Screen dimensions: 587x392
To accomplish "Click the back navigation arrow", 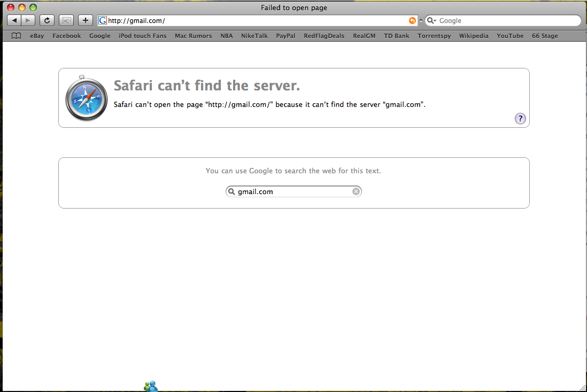I will 13,20.
